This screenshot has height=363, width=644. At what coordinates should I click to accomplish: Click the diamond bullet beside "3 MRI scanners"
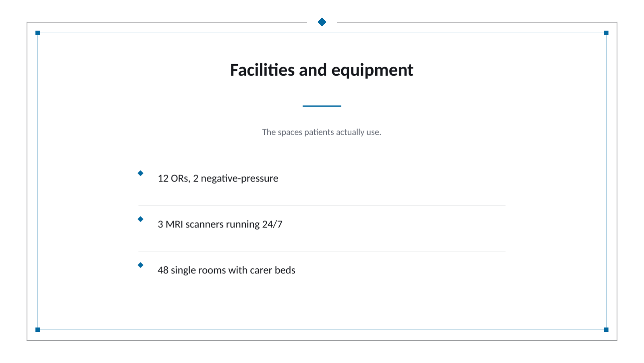coord(141,219)
